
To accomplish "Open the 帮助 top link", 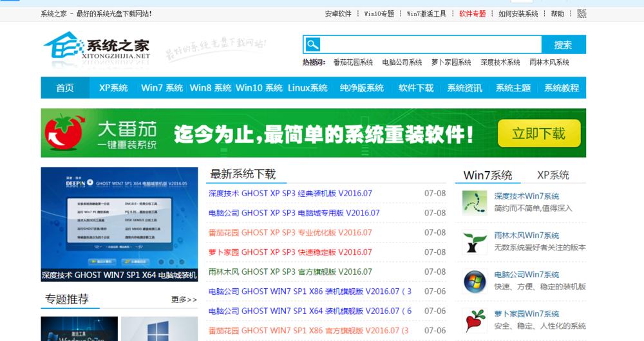I will pyautogui.click(x=557, y=14).
